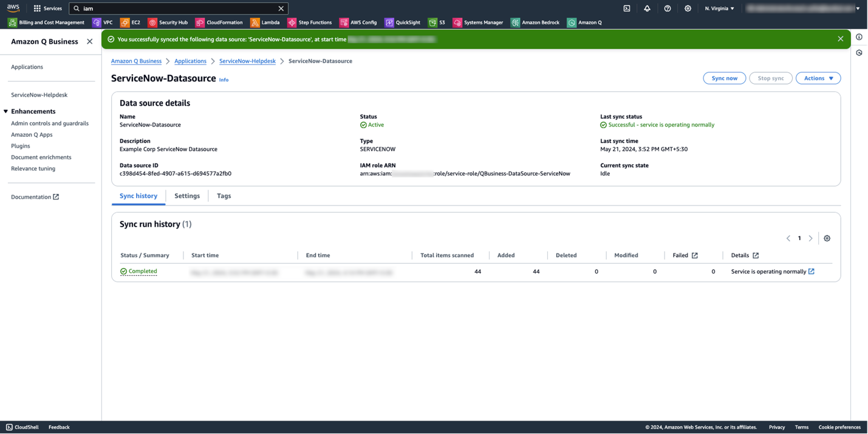Open the Documentation external link
The height and width of the screenshot is (434, 868).
[35, 197]
